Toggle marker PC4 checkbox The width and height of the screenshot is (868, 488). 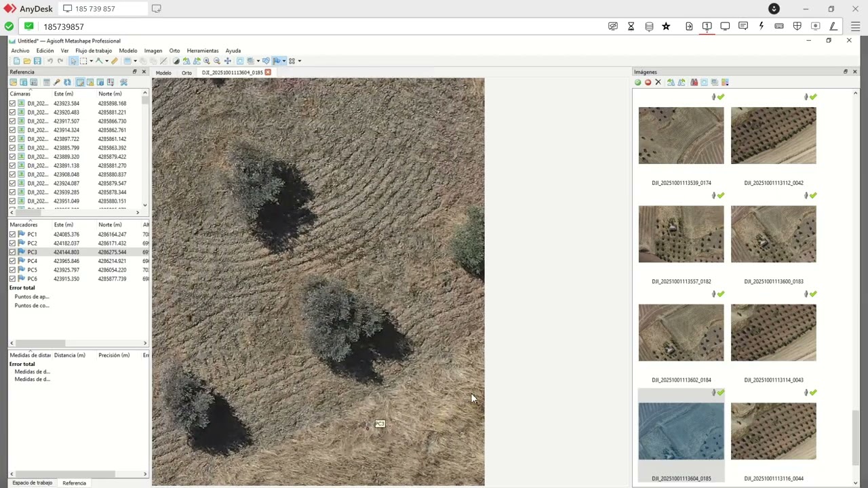click(12, 261)
